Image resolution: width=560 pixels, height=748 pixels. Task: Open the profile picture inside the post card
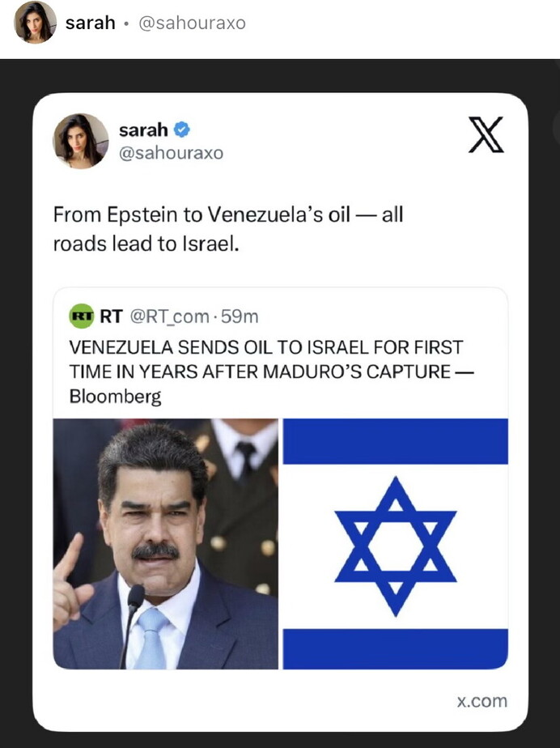(x=81, y=141)
